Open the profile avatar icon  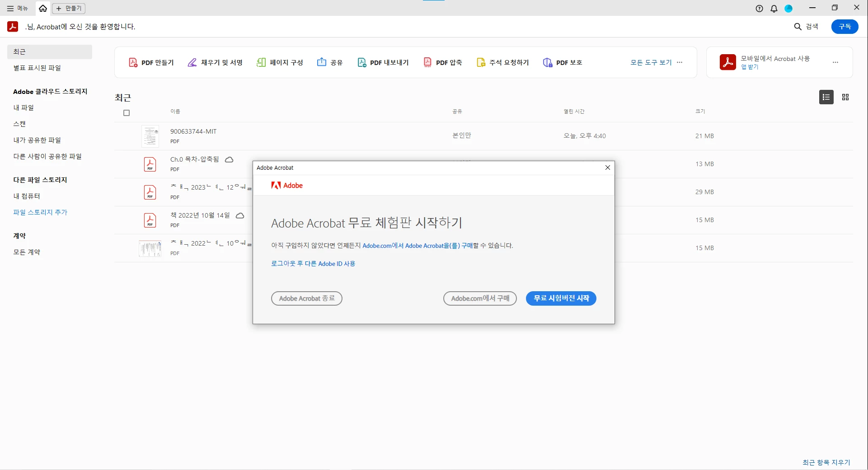pos(788,8)
